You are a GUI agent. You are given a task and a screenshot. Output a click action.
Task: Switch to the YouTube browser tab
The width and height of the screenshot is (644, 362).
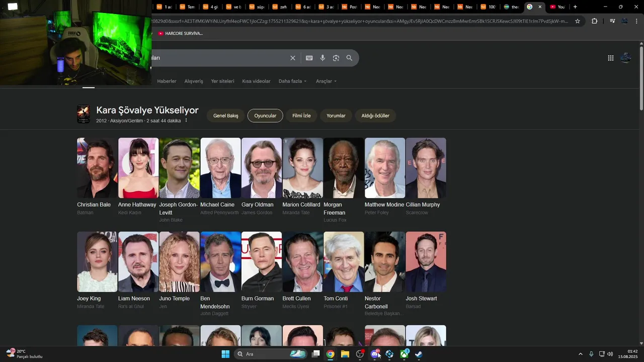[x=558, y=7]
